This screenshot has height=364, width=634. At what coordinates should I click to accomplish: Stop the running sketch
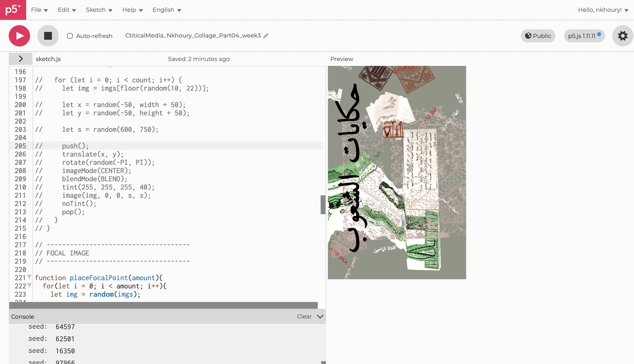[48, 36]
